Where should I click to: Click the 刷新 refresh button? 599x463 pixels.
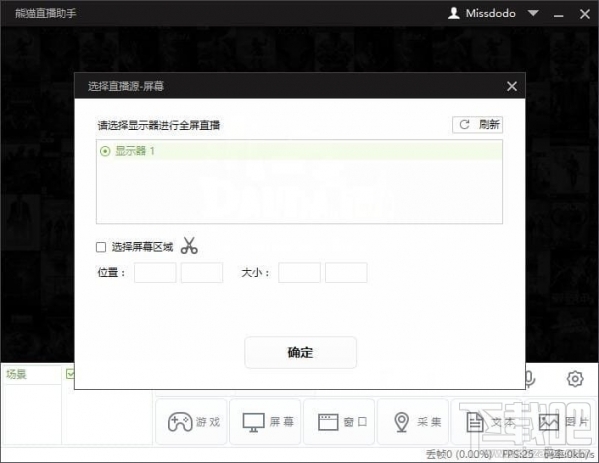tap(477, 125)
